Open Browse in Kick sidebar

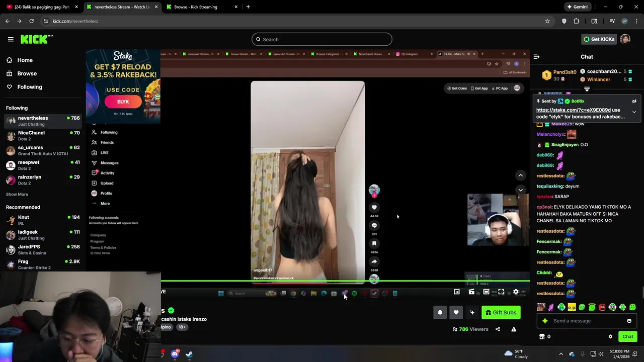point(27,73)
